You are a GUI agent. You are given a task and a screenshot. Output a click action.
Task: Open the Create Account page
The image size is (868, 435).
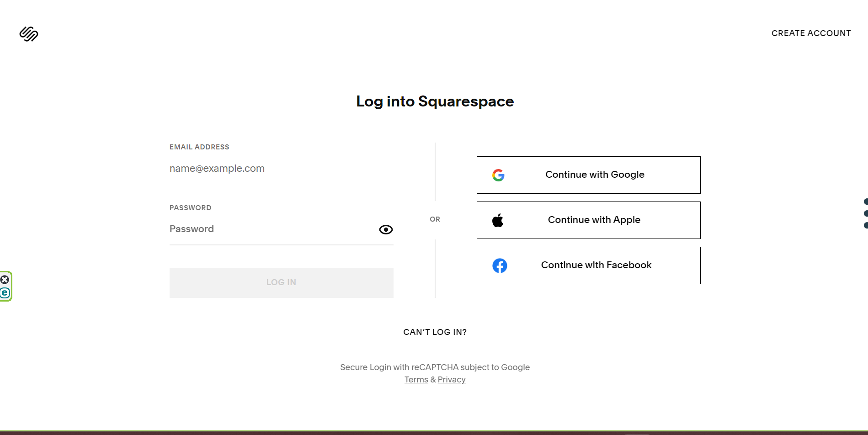pyautogui.click(x=811, y=33)
